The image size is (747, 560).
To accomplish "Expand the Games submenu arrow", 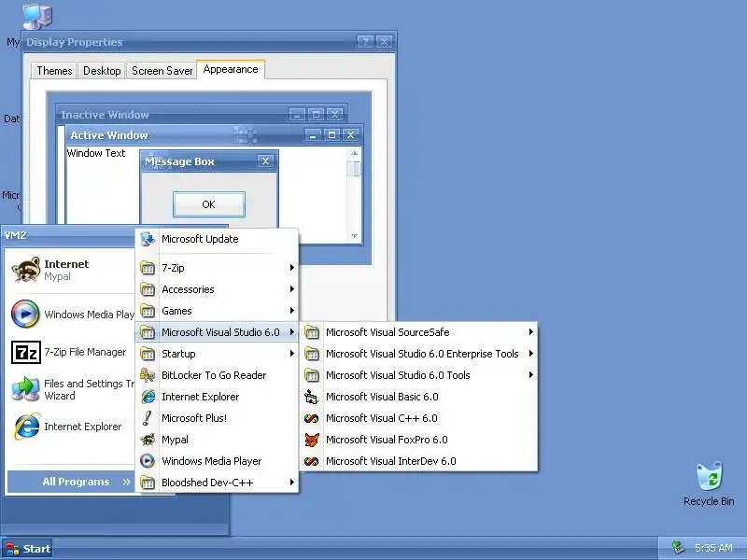I will (x=292, y=311).
